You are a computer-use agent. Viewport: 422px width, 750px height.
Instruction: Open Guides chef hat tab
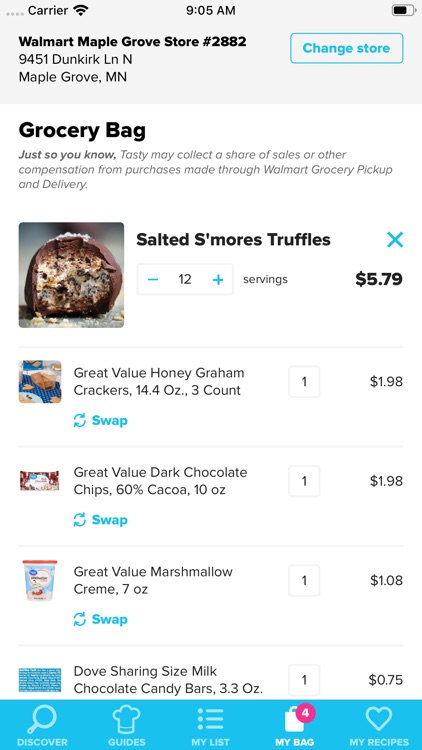coord(126,725)
